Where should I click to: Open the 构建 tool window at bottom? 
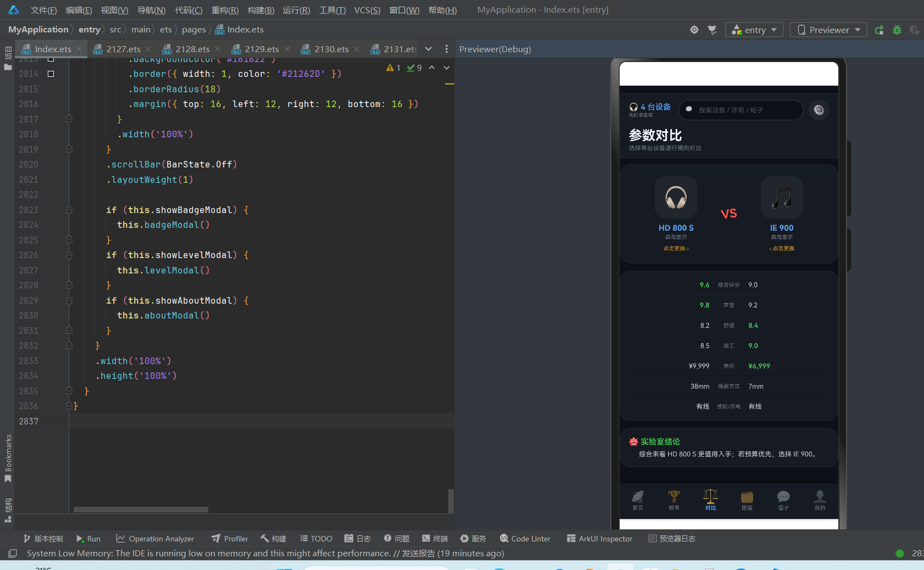[274, 539]
